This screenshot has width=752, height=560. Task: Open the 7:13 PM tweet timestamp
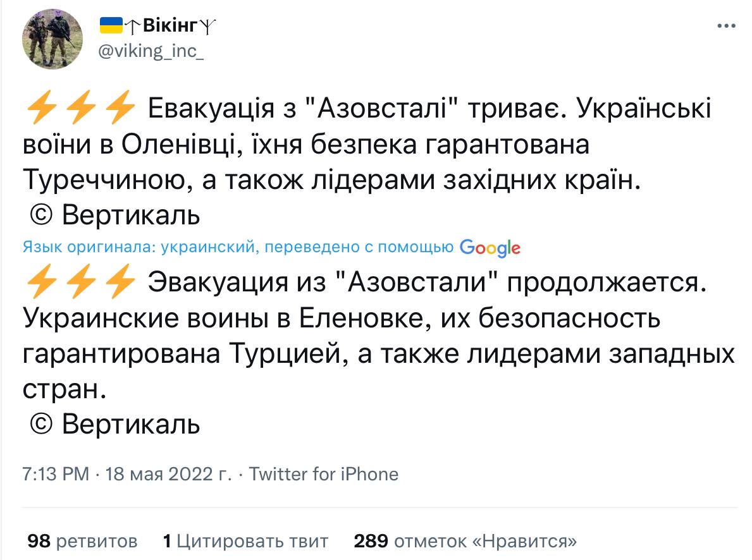pyautogui.click(x=56, y=473)
